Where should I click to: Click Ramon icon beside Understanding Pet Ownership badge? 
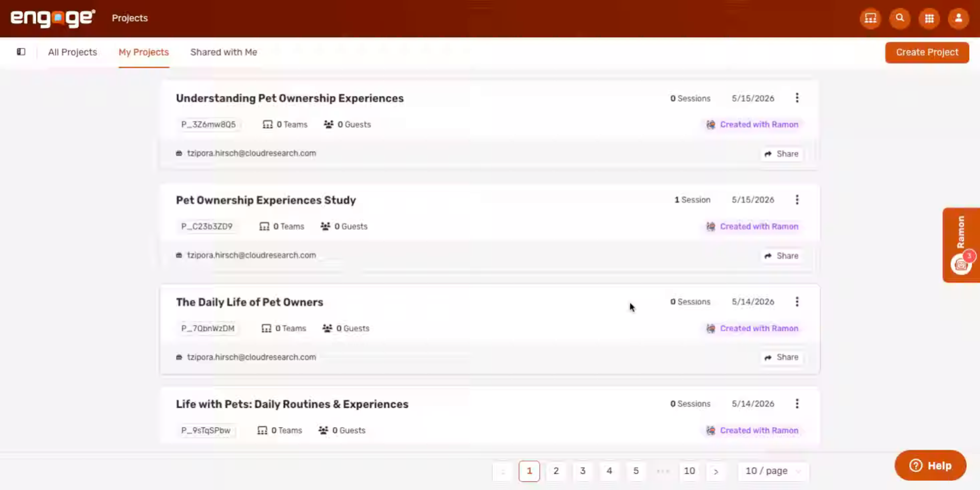[710, 125]
